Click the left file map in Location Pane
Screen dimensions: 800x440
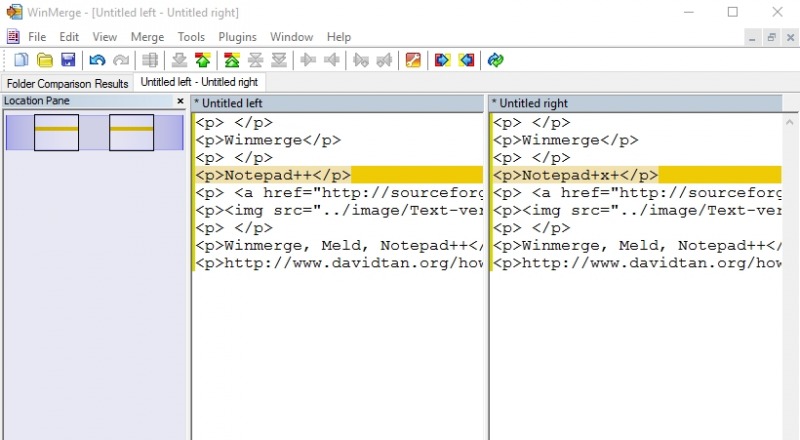56,132
